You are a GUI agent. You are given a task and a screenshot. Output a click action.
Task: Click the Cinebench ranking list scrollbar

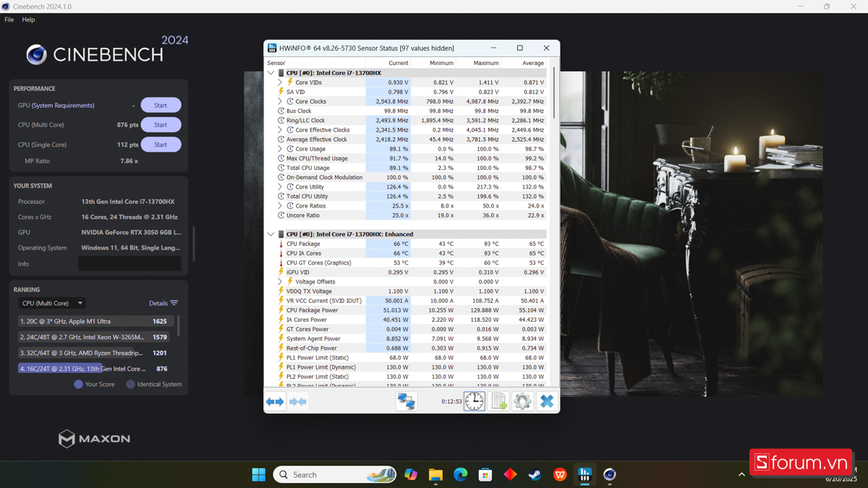[x=179, y=325]
